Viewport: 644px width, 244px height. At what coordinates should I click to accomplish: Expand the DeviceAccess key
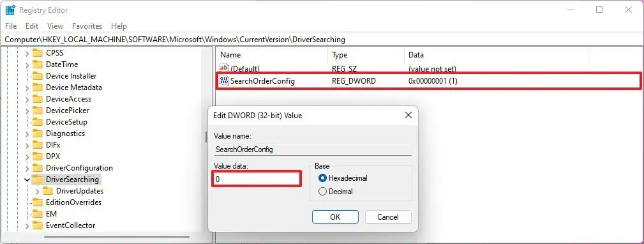point(27,99)
